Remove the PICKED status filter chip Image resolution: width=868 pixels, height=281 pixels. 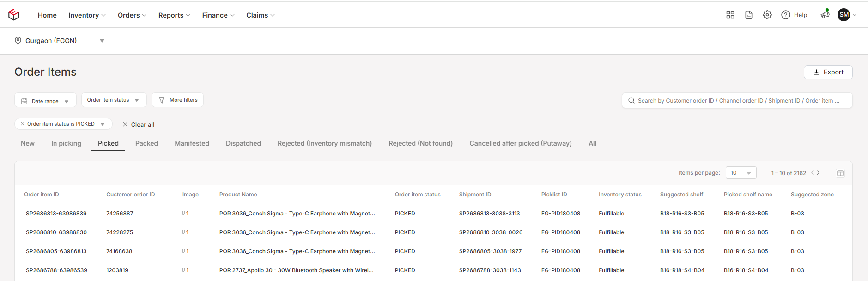(22, 124)
